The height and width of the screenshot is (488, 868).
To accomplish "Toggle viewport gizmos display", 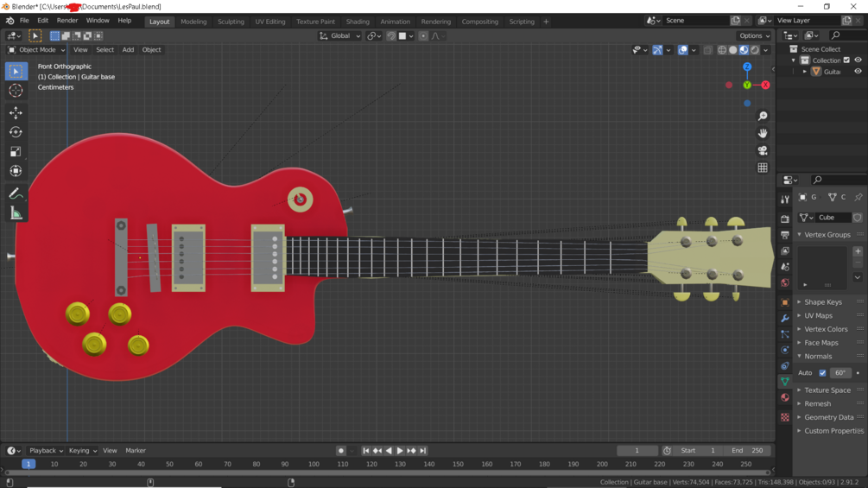I will tap(657, 50).
